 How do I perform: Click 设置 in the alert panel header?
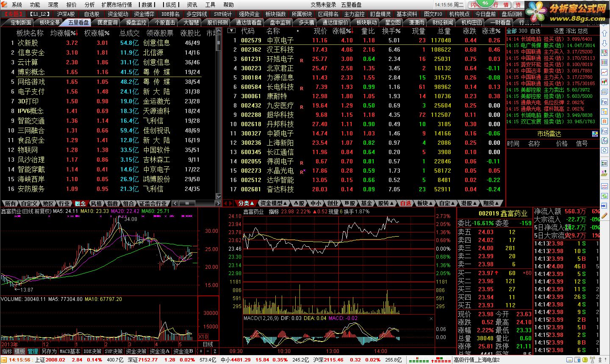pyautogui.click(x=559, y=31)
